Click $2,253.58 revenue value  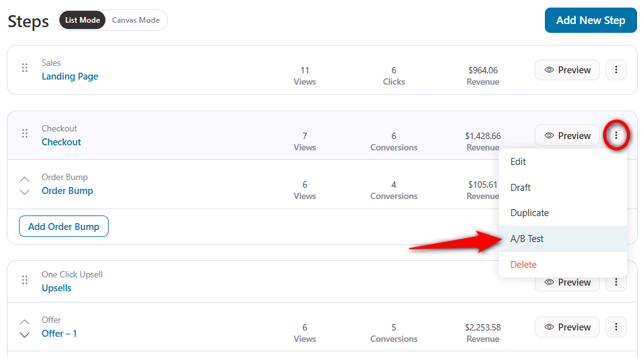pos(483,327)
